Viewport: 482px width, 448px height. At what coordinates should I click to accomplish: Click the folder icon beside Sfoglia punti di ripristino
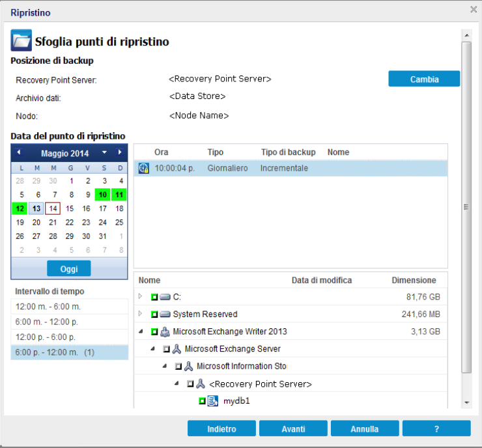(x=21, y=40)
